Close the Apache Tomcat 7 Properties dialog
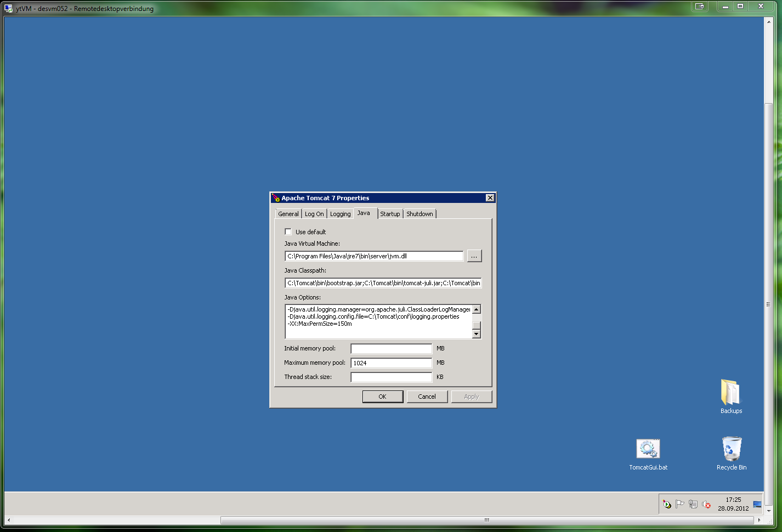The width and height of the screenshot is (782, 532). [490, 198]
